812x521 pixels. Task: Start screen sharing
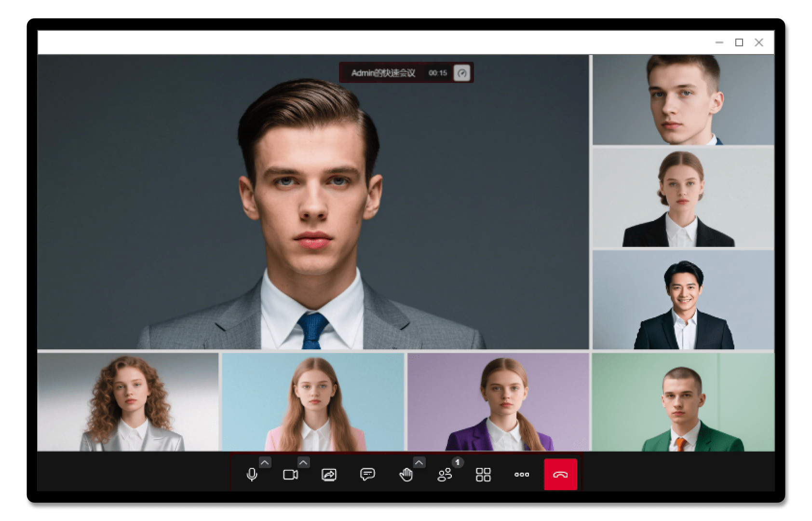coord(329,475)
